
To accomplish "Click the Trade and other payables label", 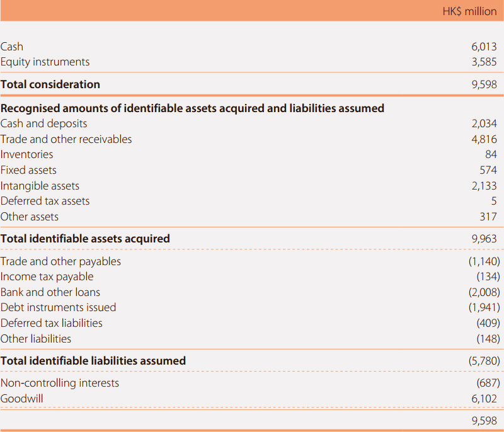I will [x=60, y=261].
